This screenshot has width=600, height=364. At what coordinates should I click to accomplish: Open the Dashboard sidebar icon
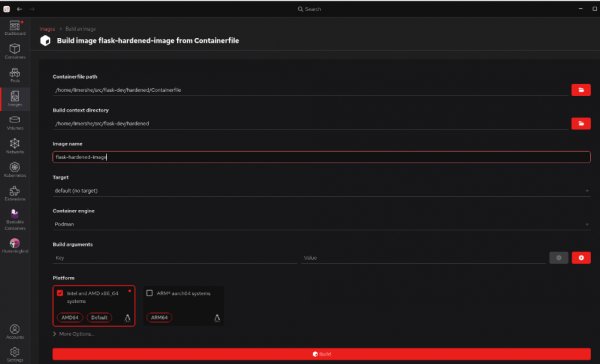[x=15, y=28]
